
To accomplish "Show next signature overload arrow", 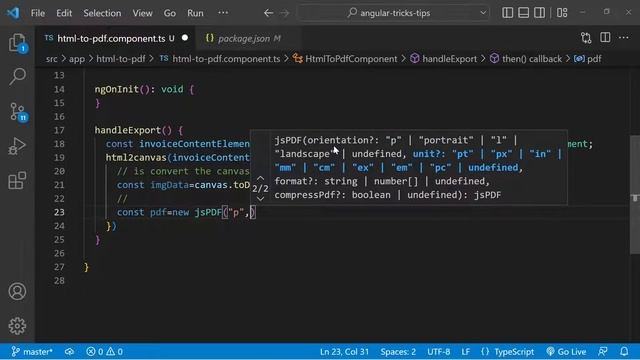I will tap(260, 199).
